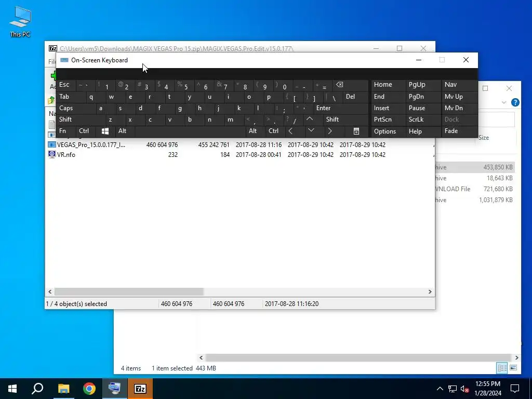532x399 pixels.
Task: Click Explorer horizontal scrollbar left arrow
Action: (201, 357)
